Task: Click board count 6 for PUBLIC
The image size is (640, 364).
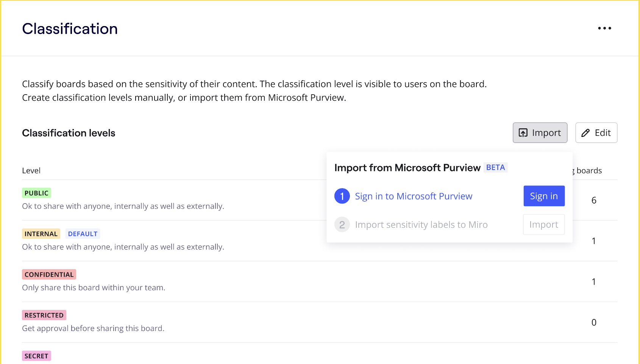Action: pyautogui.click(x=594, y=200)
